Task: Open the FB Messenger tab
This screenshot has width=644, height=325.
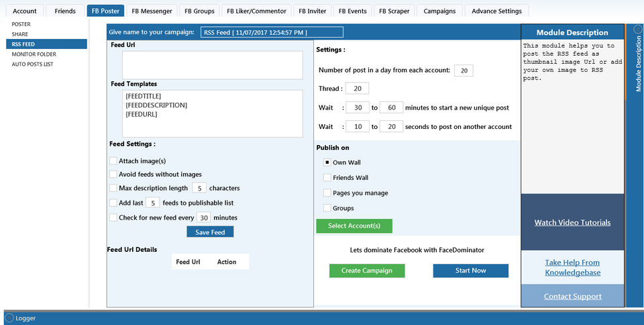Action: (x=152, y=11)
